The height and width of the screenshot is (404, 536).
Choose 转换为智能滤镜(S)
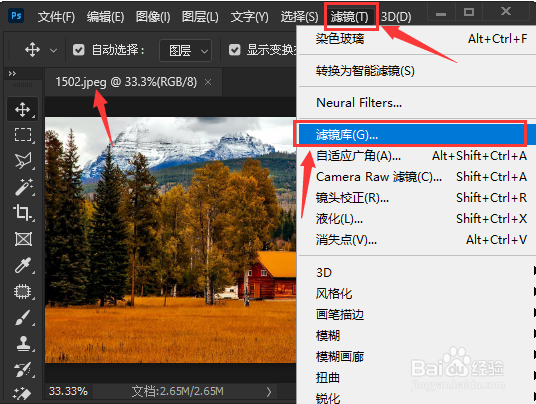tap(417, 71)
